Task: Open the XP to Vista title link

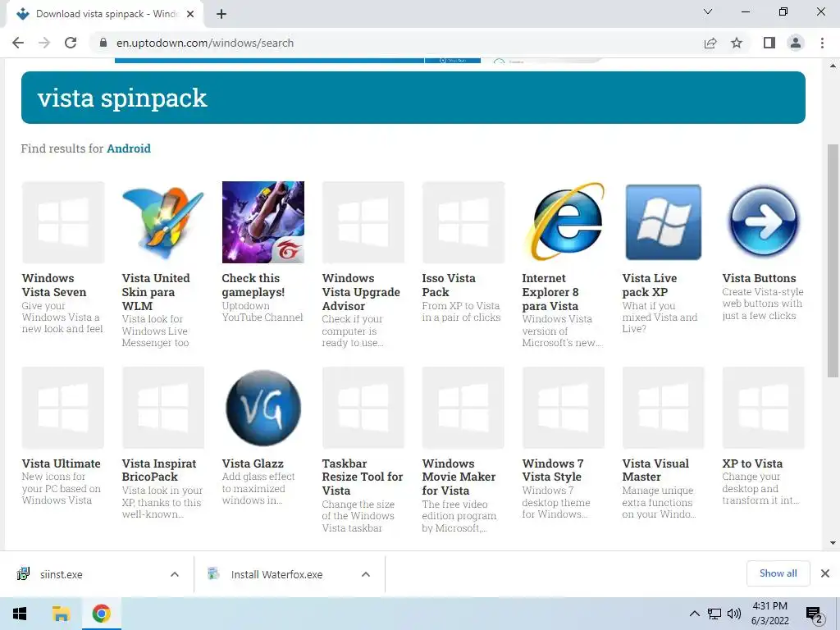Action: (x=752, y=463)
